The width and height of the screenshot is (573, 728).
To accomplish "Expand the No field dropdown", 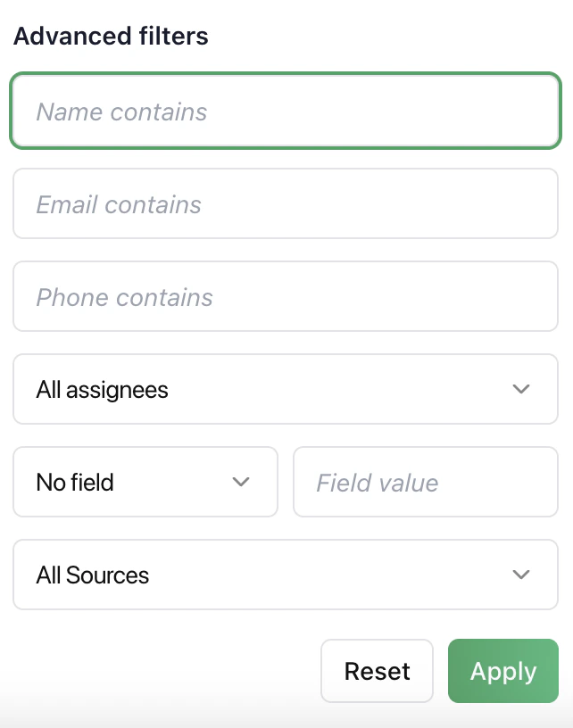I will pos(145,482).
